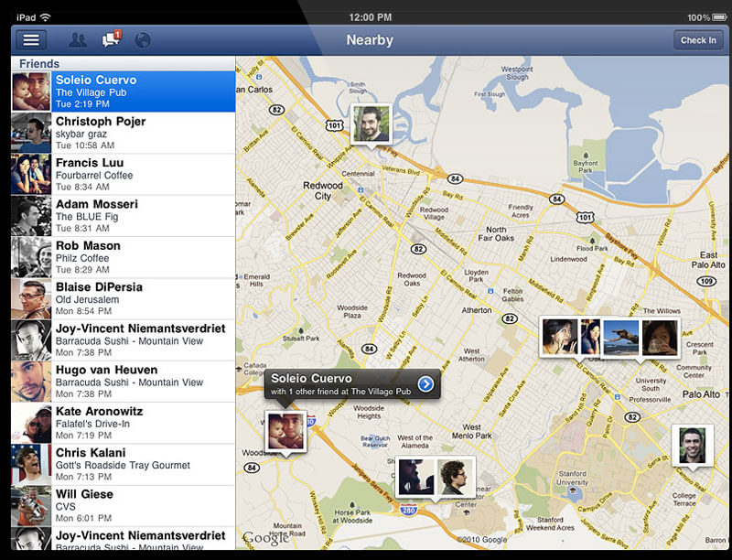Tap Stanford University label on map
732x560 pixels.
pos(573,478)
